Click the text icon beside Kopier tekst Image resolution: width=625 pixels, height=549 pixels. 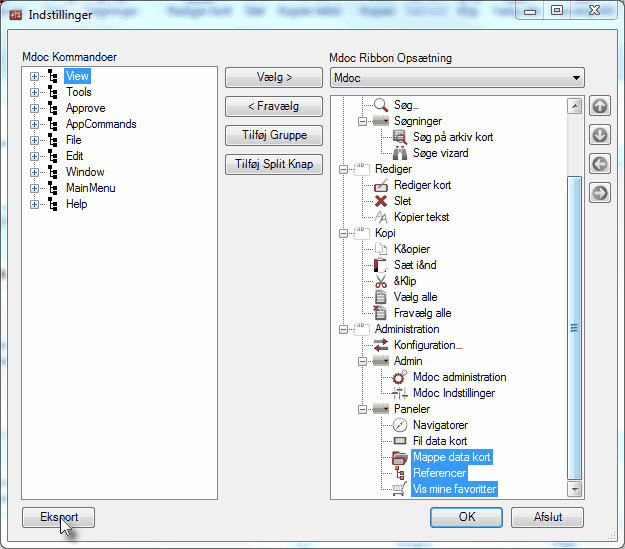pos(381,217)
